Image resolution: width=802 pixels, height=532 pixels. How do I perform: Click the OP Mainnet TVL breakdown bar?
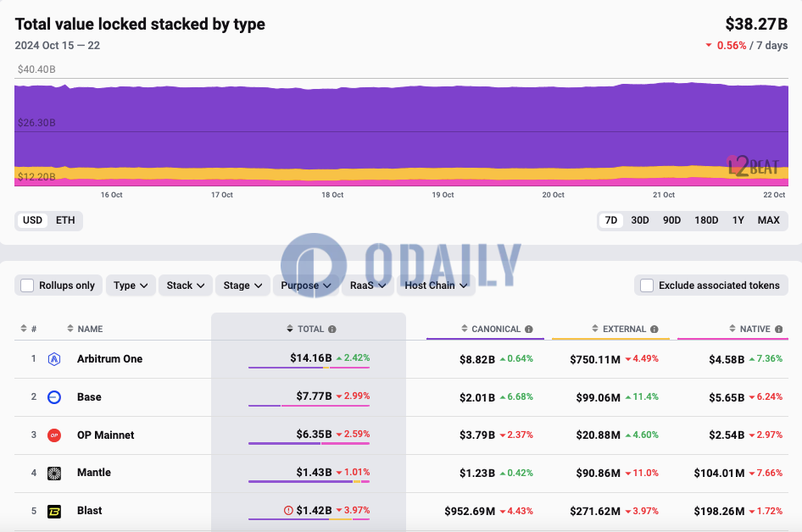tap(309, 444)
